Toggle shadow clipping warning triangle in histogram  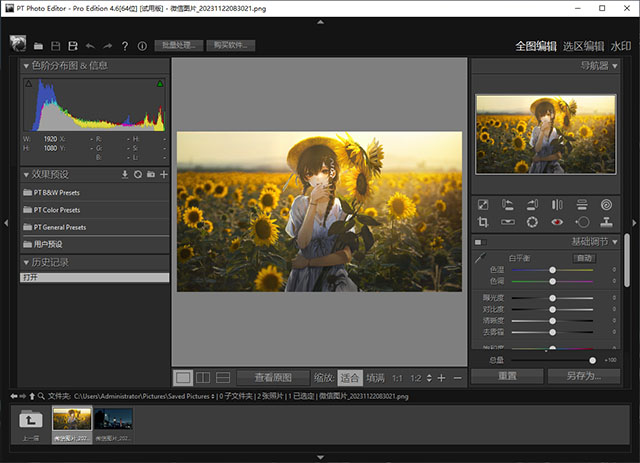28,84
